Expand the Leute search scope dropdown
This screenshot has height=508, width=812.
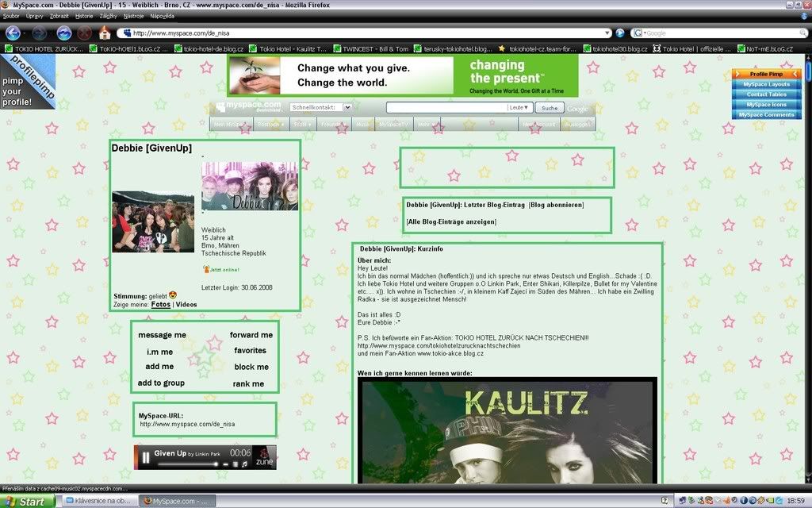tap(519, 108)
